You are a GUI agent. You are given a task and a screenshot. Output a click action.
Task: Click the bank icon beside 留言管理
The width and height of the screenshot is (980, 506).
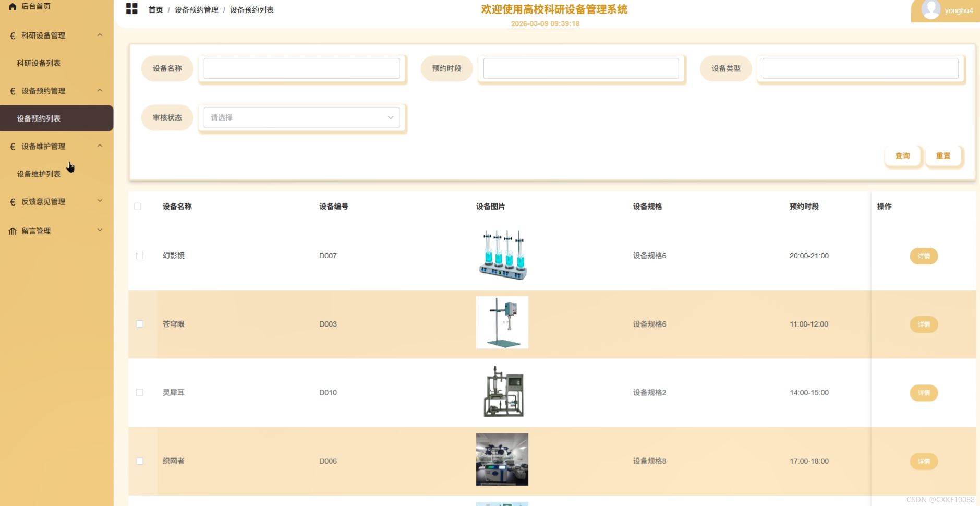(x=13, y=231)
